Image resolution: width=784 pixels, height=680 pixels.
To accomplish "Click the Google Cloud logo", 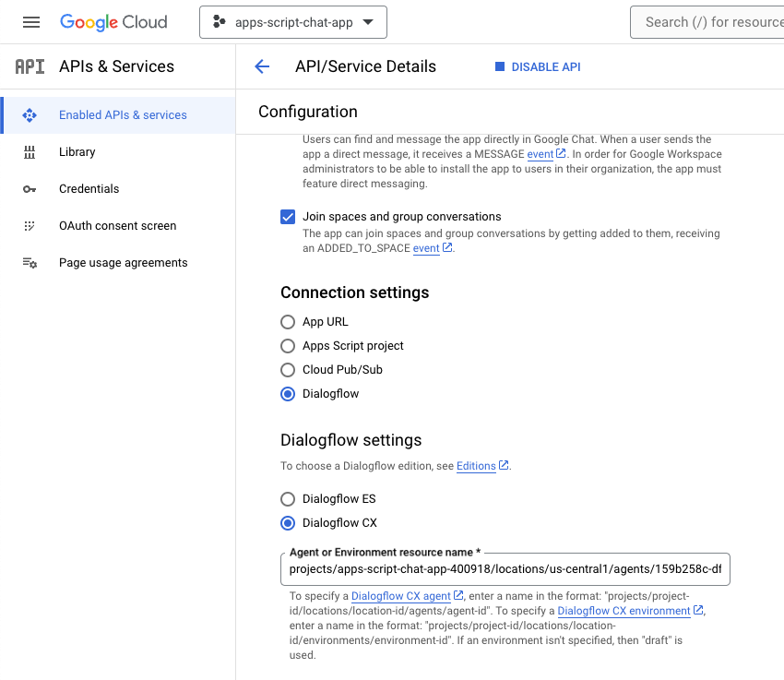I will point(113,22).
